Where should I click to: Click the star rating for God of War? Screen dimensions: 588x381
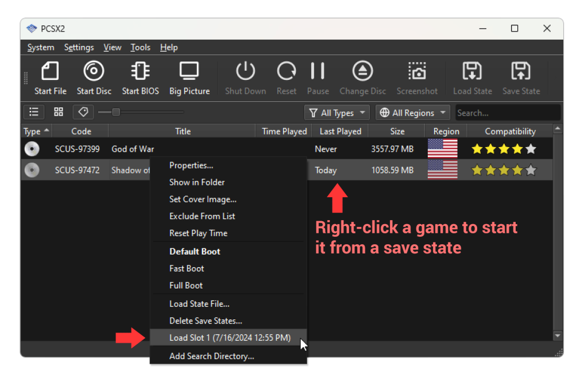click(x=504, y=149)
